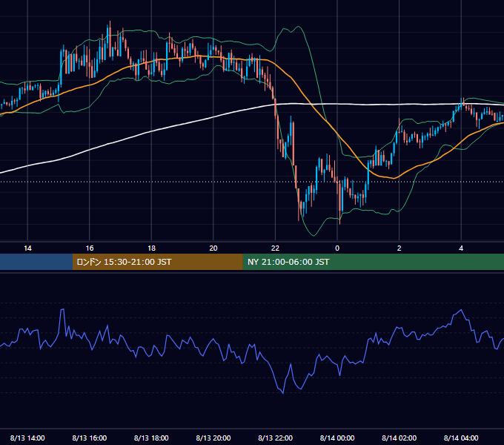Click the hour label 2 on price chart axis
Image resolution: width=504 pixels, height=445 pixels.
click(x=399, y=248)
